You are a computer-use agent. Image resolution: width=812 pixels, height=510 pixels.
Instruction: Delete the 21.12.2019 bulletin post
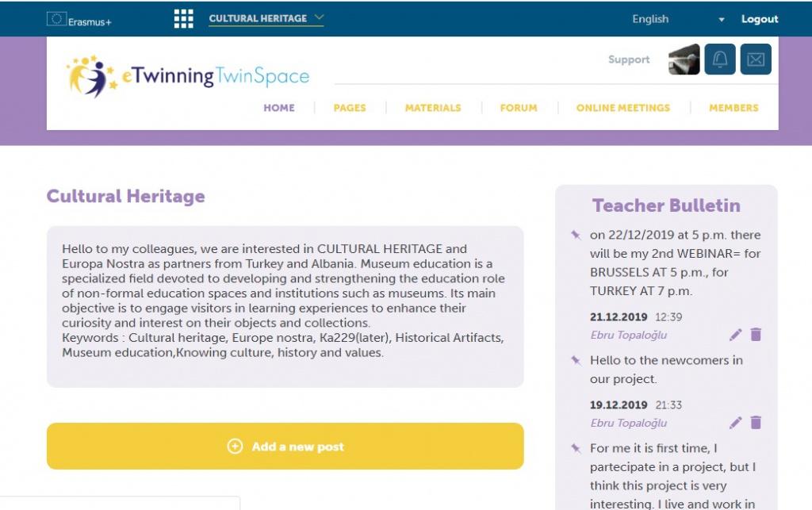pos(756,335)
